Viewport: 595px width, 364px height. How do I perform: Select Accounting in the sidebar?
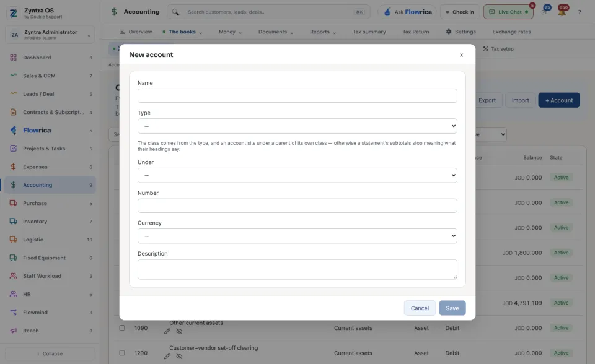coord(50,185)
